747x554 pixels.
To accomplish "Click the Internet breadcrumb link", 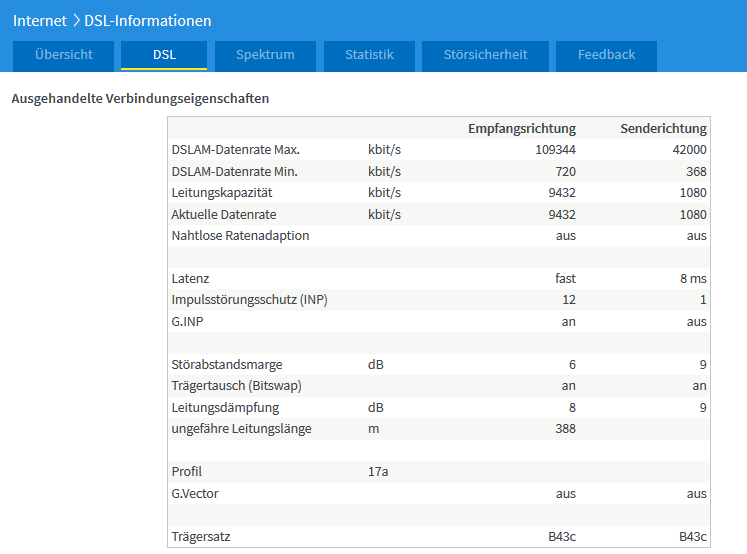I will click(x=40, y=21).
